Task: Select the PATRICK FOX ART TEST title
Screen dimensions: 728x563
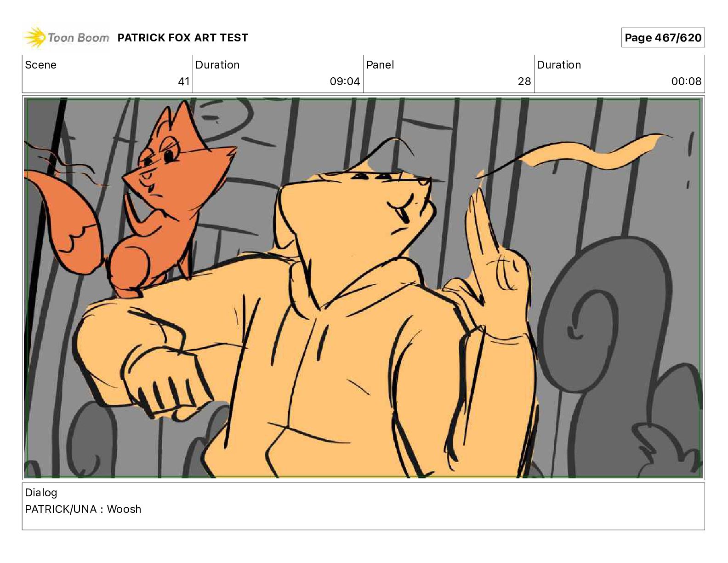Action: (183, 38)
